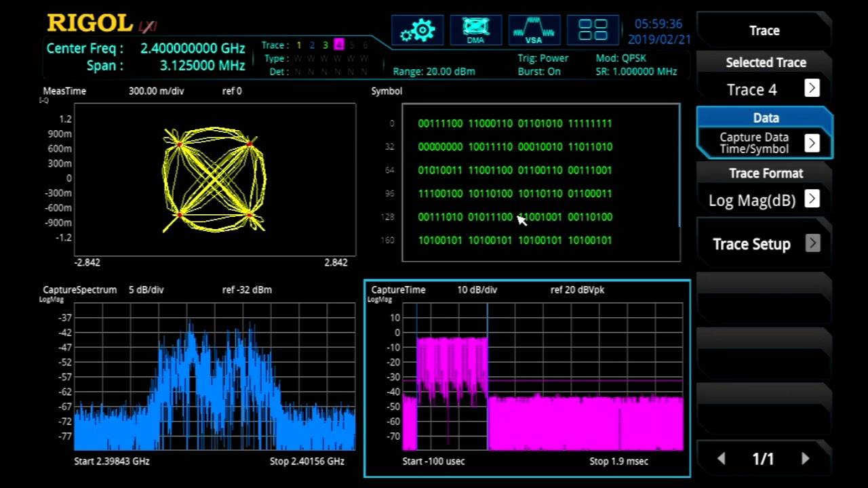The width and height of the screenshot is (868, 488).
Task: Select the CaptureTime plot window
Action: 542,377
